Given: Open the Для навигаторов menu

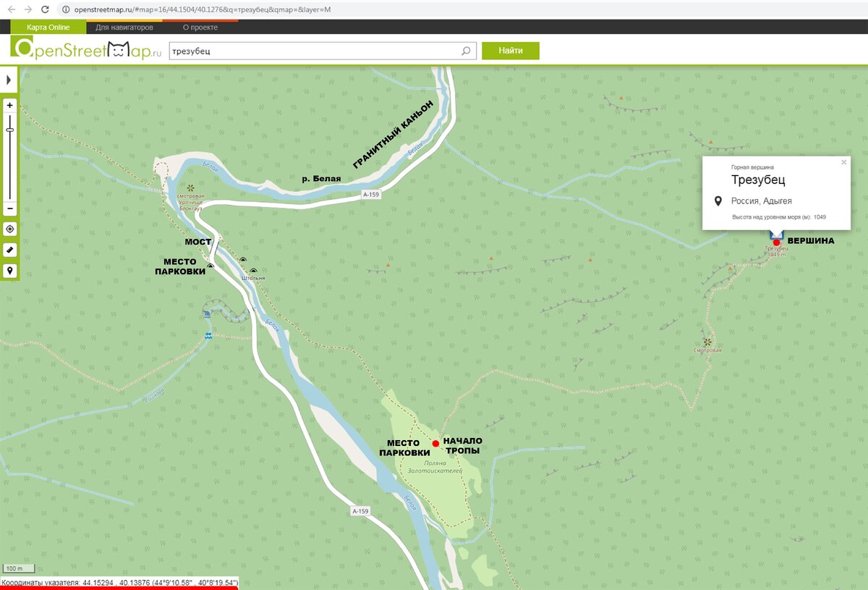Looking at the screenshot, I should pos(127,27).
